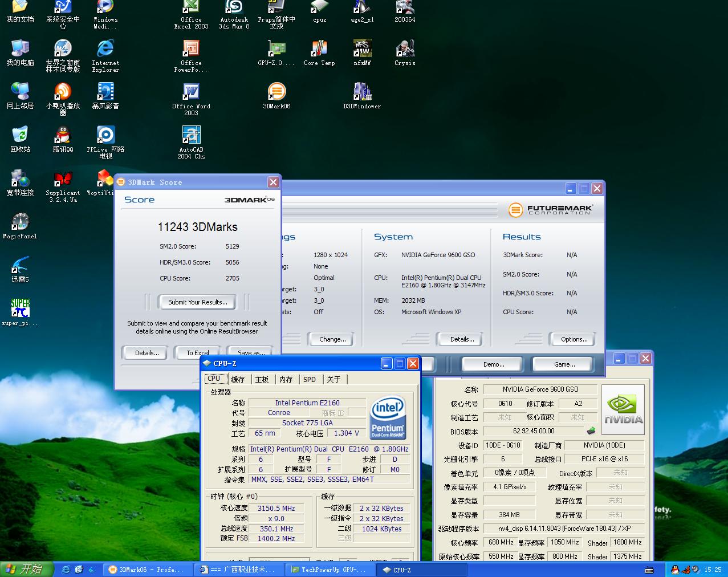Select the 小喇叭播放器 desktop icon
This screenshot has height=577, width=728.
coord(63,99)
